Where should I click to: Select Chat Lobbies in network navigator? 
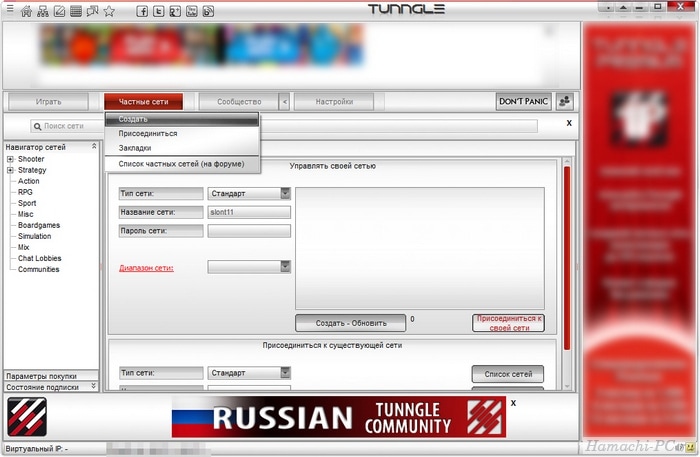[x=39, y=258]
